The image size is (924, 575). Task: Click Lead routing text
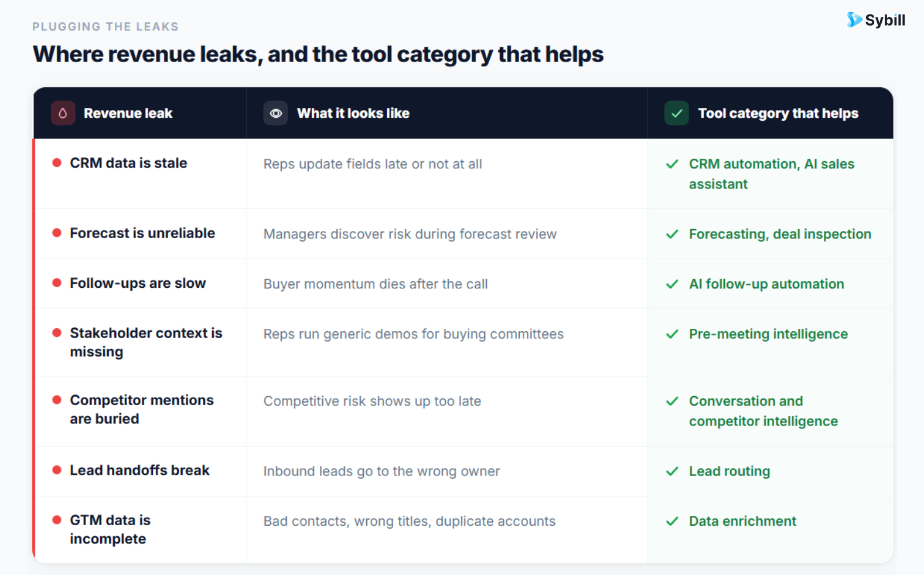[729, 471]
